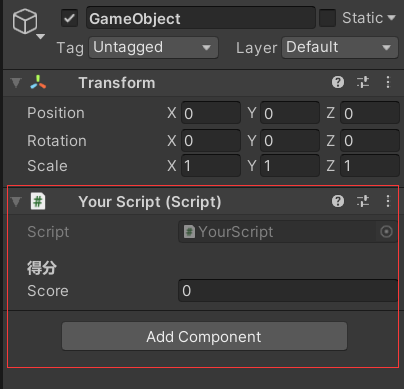The width and height of the screenshot is (404, 389).
Task: Click the Score label
Action: point(48,291)
